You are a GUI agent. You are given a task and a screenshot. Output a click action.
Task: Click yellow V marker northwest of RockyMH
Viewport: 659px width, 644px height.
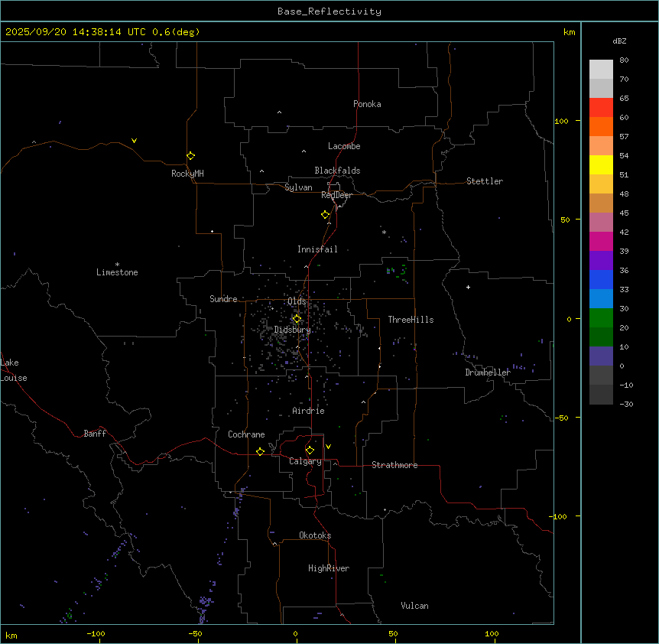[x=135, y=141]
